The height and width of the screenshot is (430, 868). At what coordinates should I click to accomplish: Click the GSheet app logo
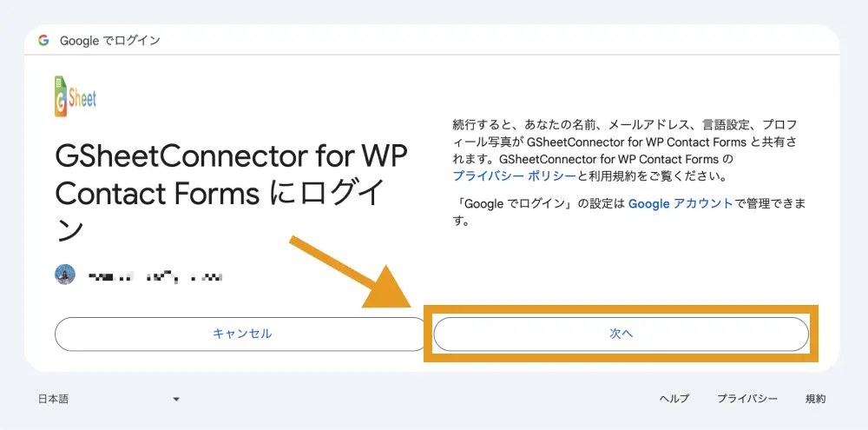(x=75, y=96)
